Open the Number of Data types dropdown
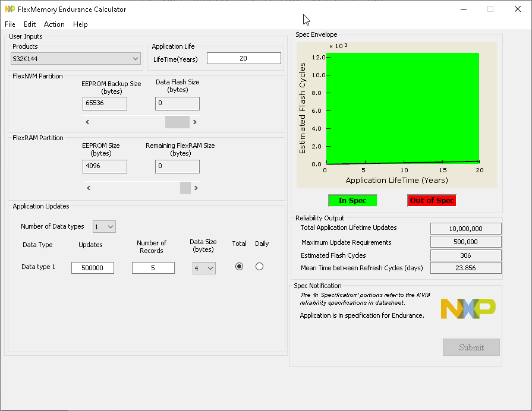Image resolution: width=532 pixels, height=411 pixels. click(104, 226)
